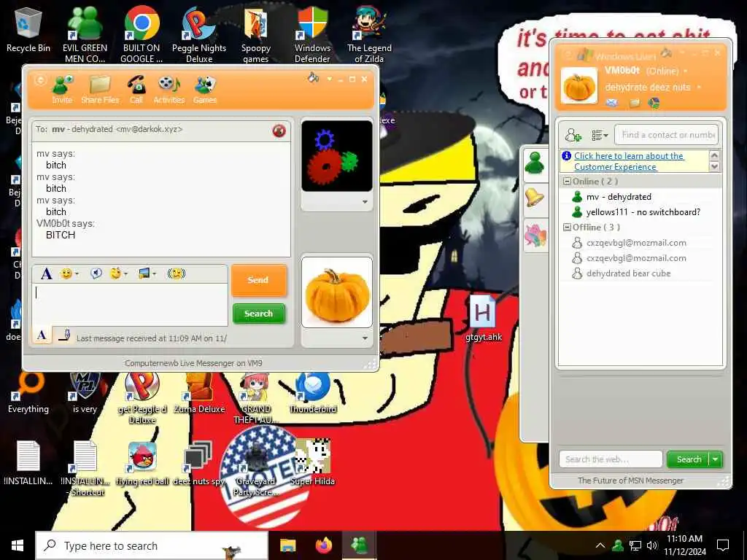Click the pumpkin avatar in Messenger main window
Screen dimensions: 747x560
[578, 86]
